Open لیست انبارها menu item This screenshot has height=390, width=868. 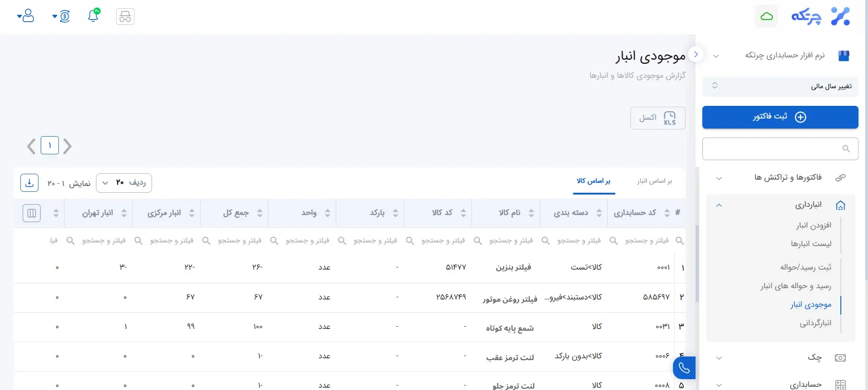811,243
